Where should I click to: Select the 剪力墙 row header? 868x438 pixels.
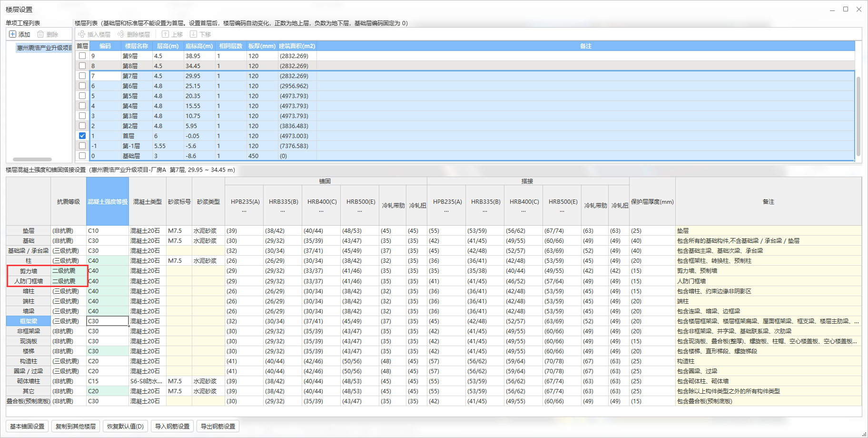click(x=29, y=271)
